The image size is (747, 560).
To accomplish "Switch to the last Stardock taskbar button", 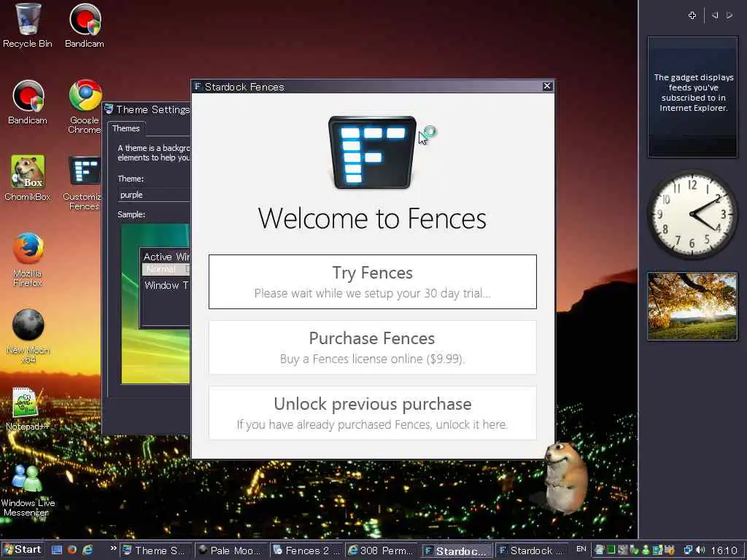I will click(x=532, y=551).
